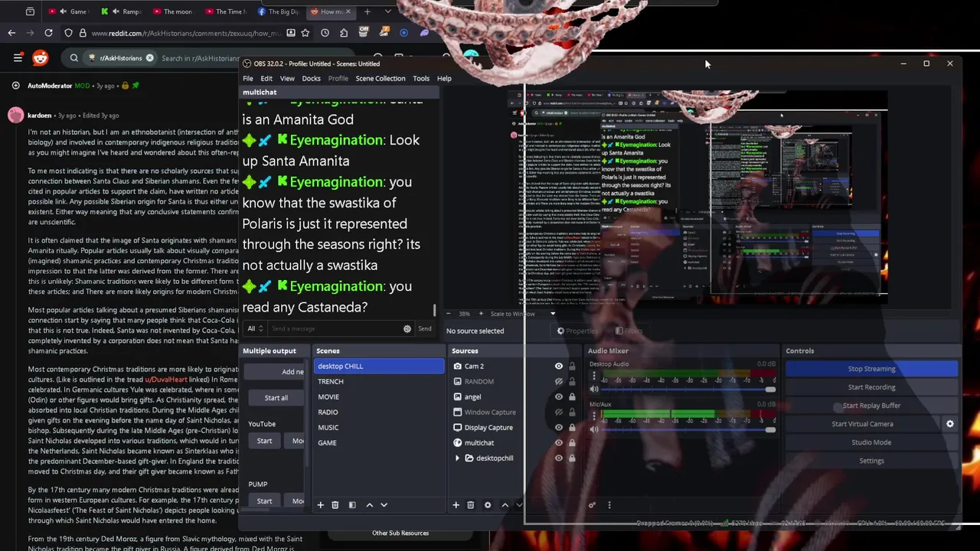This screenshot has height=551, width=980.
Task: Open Audio Mixer bottom three-dot menu
Action: point(609,505)
